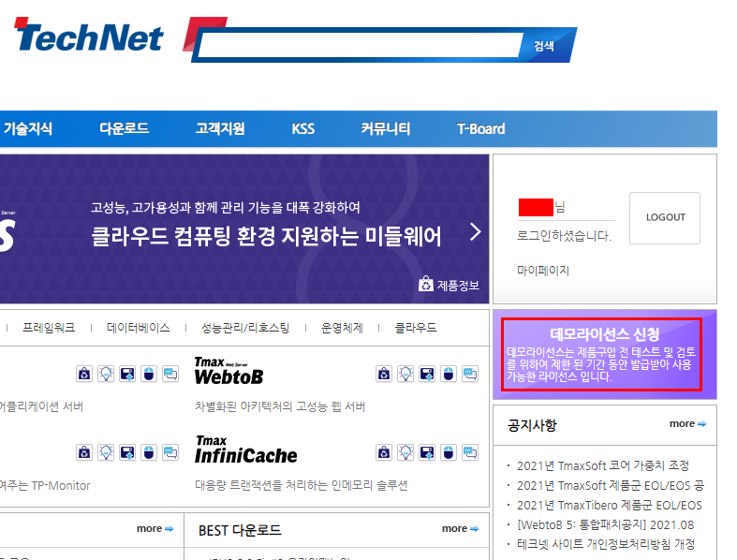Click download disk icon in TP-Monitor row
Screen dimensions: 737x560
(127, 452)
